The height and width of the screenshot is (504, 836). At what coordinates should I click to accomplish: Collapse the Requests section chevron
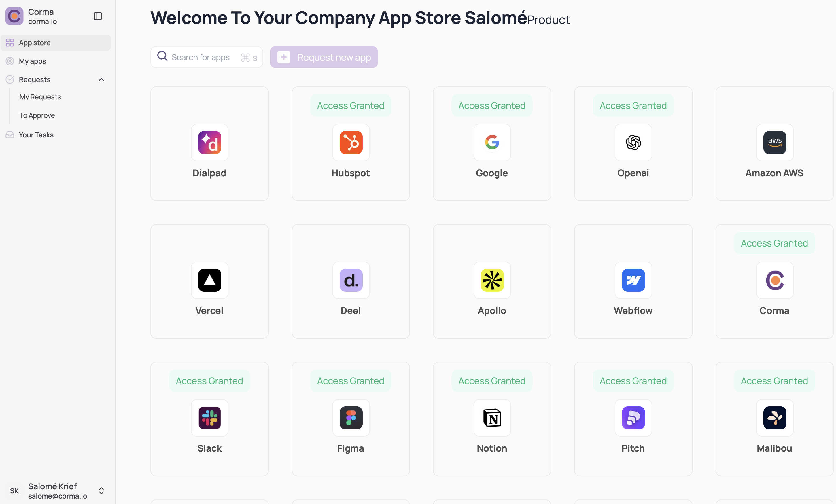(101, 80)
